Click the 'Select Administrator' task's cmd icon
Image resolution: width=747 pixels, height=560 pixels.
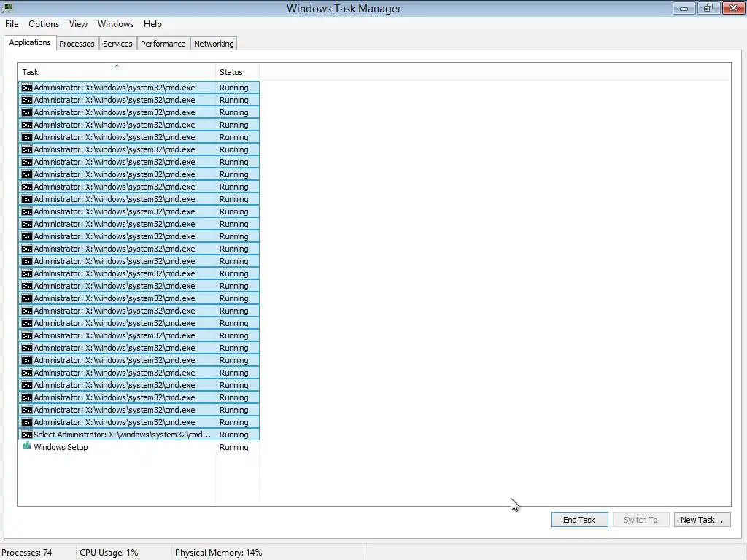pos(27,435)
